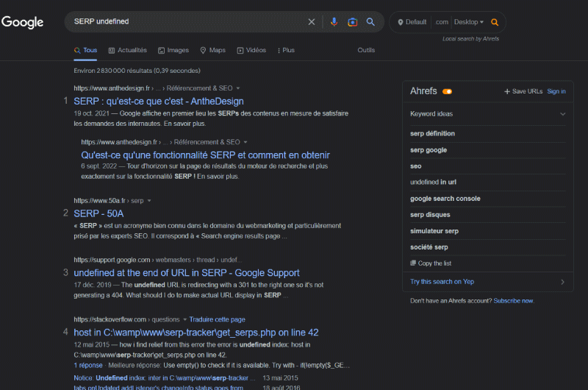588x390 pixels.
Task: Click the support.google.com breadcrumb URL
Action: [x=158, y=260]
